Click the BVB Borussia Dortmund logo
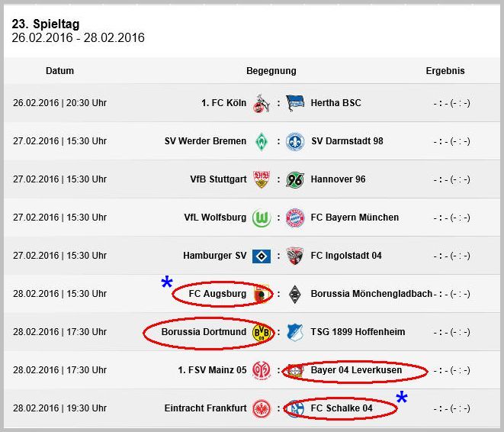504x432 pixels. (262, 332)
